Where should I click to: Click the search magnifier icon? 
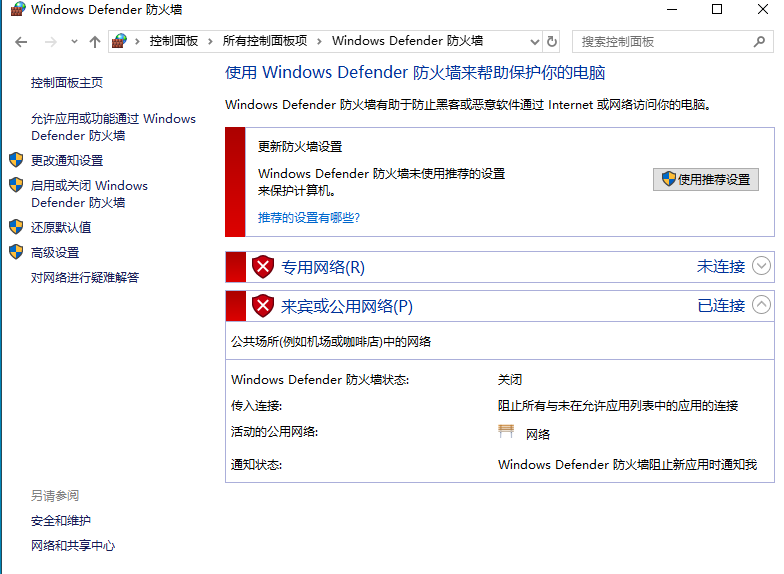(760, 42)
